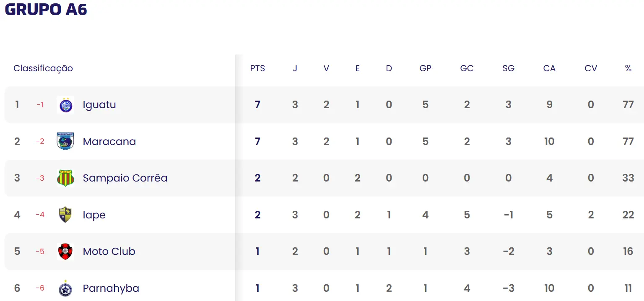Select the Sampaio Corrêa team name
The height and width of the screenshot is (301, 644).
(x=125, y=178)
